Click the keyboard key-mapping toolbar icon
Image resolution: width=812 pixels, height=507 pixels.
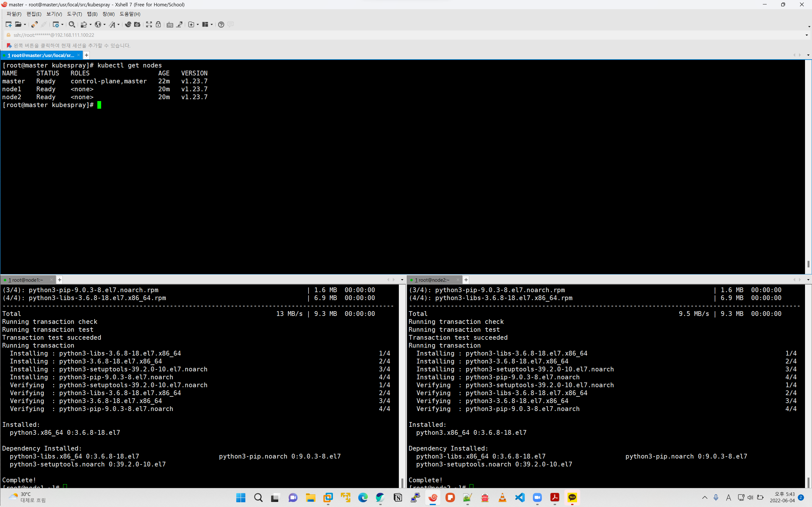point(170,24)
